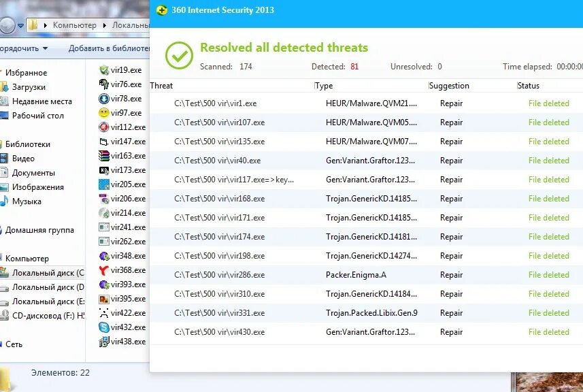Click the vir19.exe file icon in Explorer
Screen dimensions: 583x392
pos(104,70)
